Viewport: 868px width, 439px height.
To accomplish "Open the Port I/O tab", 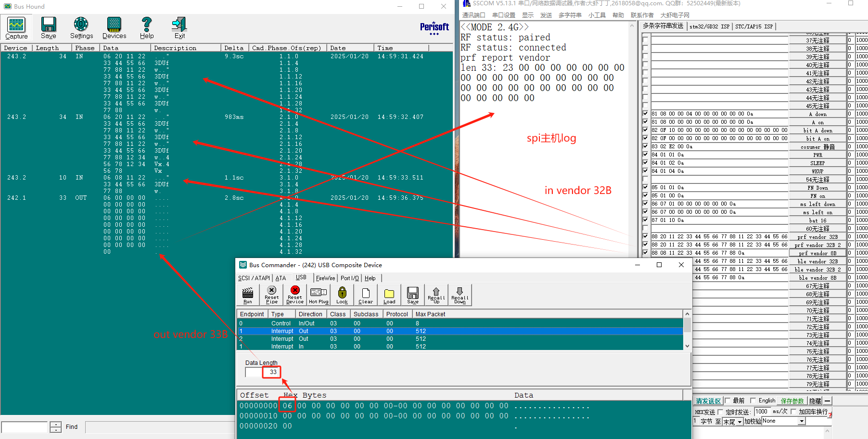I will (x=350, y=278).
